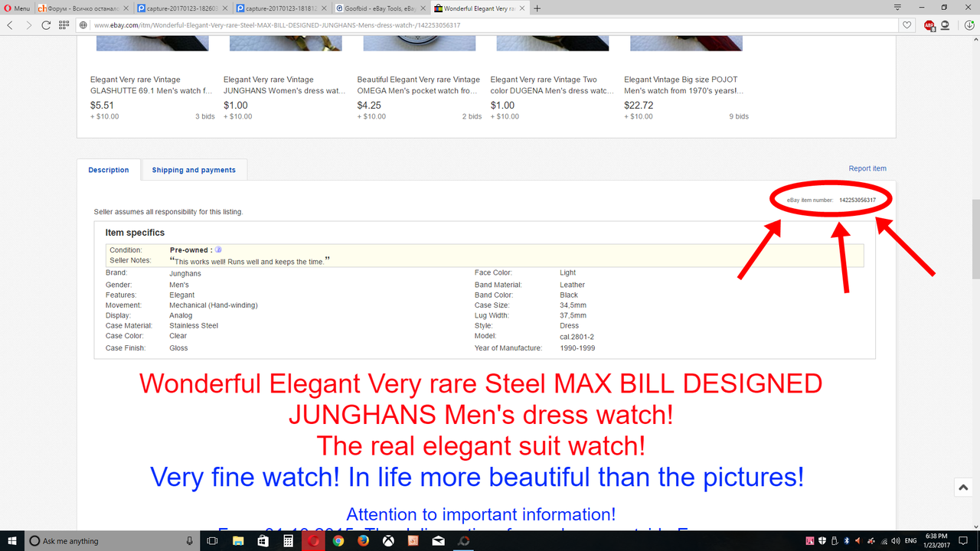Open the DUGENA Men's dress watch listing

pos(552,85)
